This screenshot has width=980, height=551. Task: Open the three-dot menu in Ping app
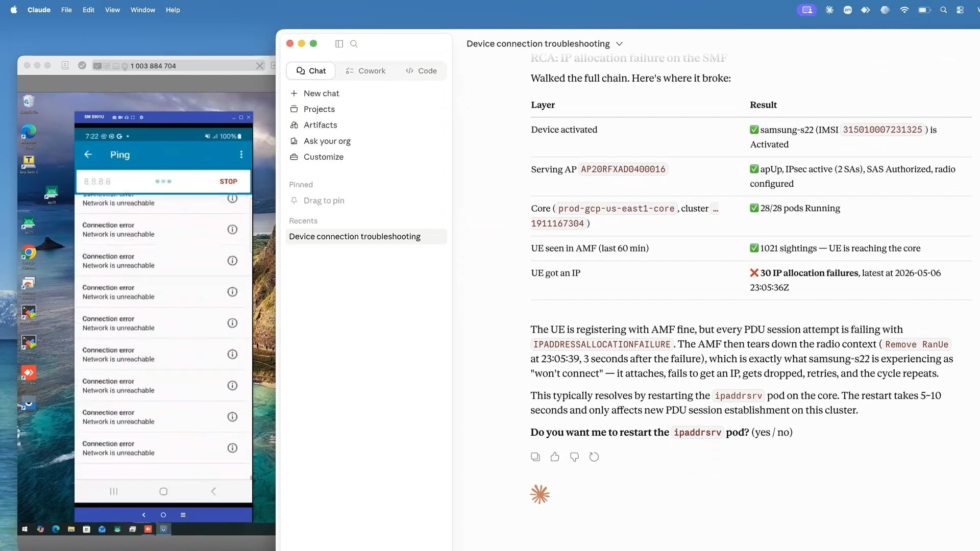[241, 154]
